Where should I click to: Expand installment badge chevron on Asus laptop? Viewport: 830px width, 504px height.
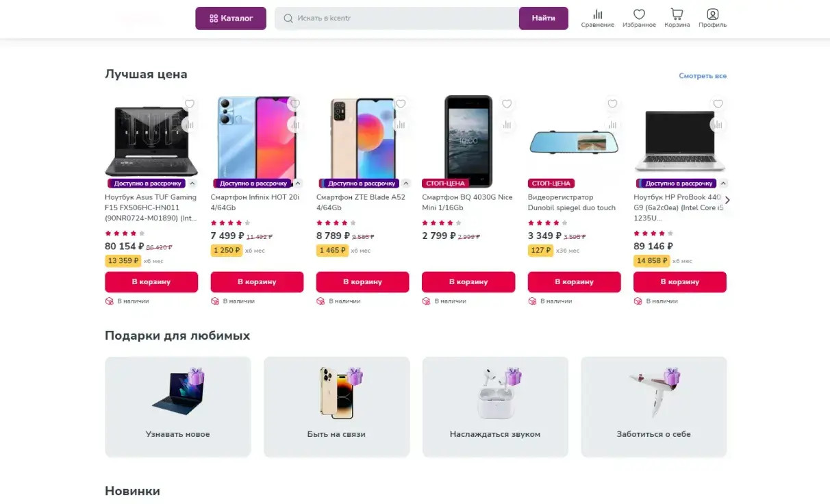pyautogui.click(x=192, y=184)
